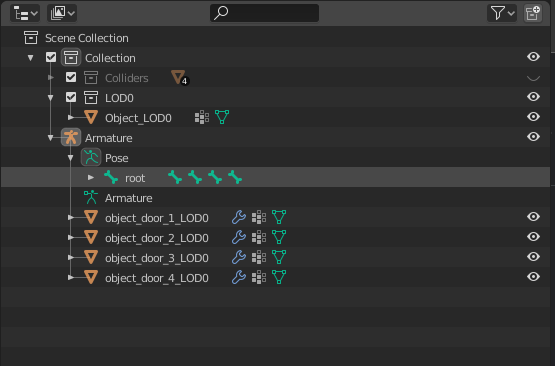Screen dimensions: 555x366
Task: Click the wrench modifier icon on object_door_1_LOD0
Action: coord(239,217)
